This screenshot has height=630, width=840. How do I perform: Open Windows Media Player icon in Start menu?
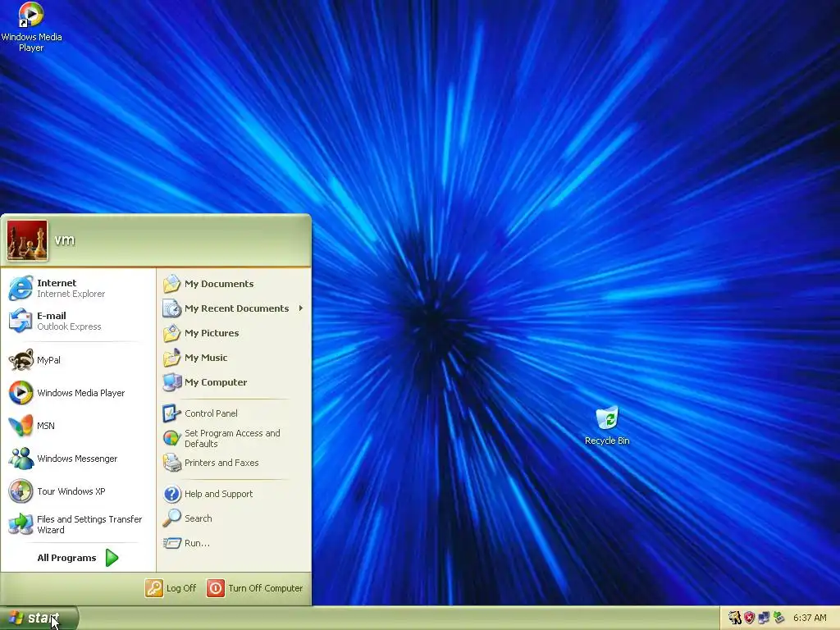21,393
